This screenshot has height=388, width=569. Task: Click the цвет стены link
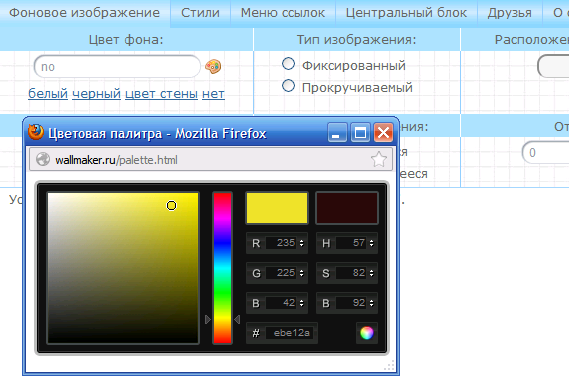(x=161, y=94)
